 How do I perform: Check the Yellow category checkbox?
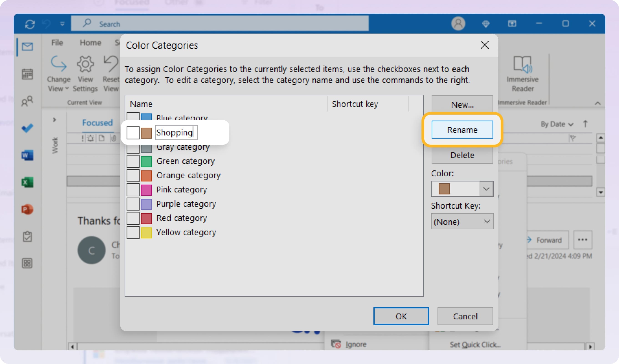click(x=133, y=232)
